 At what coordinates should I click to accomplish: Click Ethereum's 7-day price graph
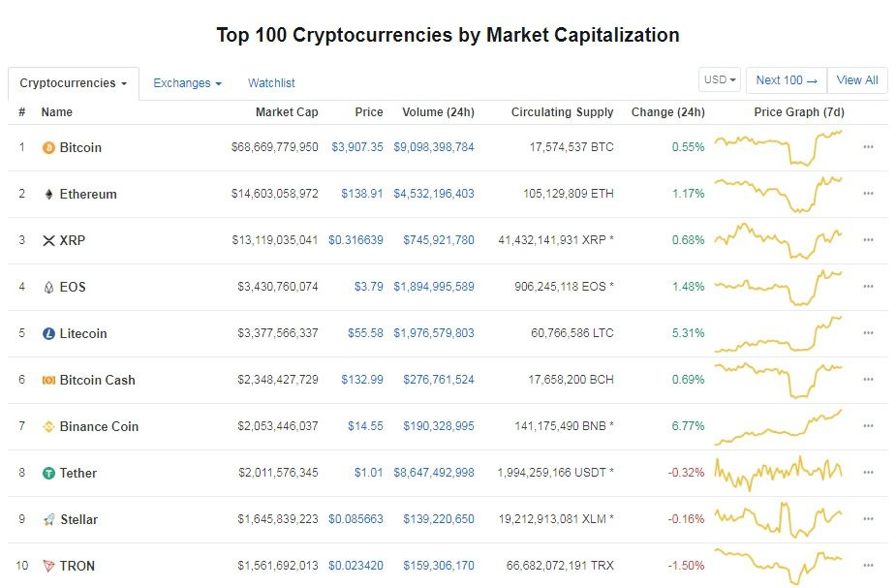[x=779, y=194]
